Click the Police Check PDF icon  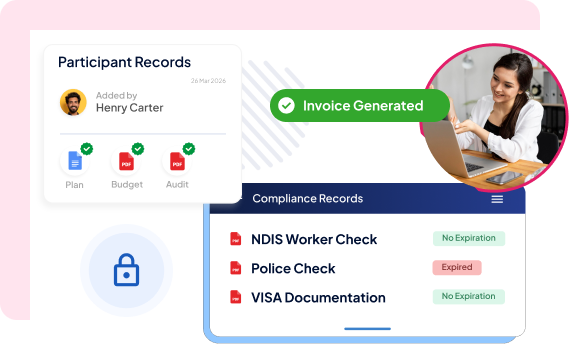[x=236, y=268]
